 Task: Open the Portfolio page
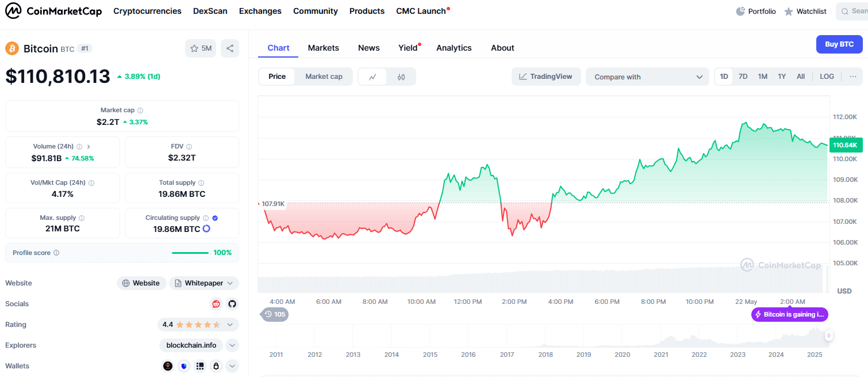pos(756,12)
